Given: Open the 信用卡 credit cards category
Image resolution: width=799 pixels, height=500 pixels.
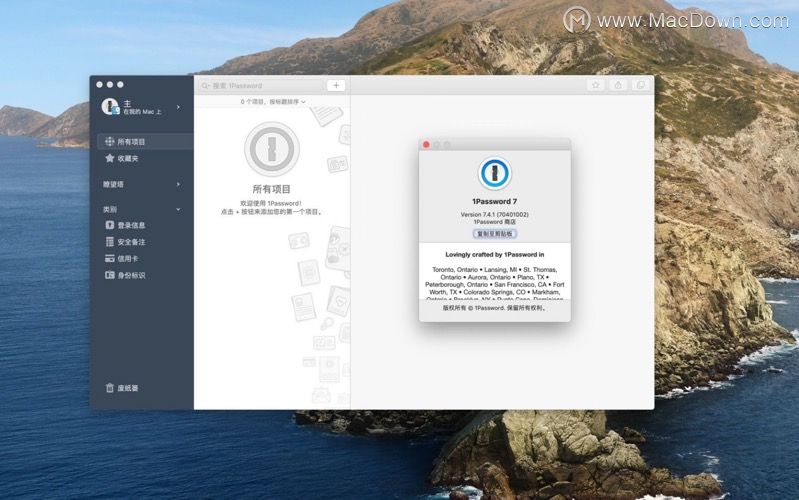Looking at the screenshot, I should pos(121,258).
